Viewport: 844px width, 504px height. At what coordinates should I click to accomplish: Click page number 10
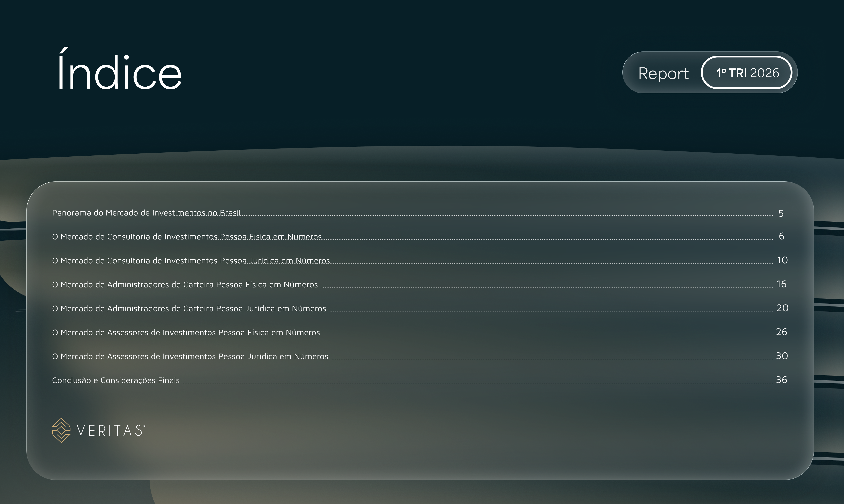[782, 260]
